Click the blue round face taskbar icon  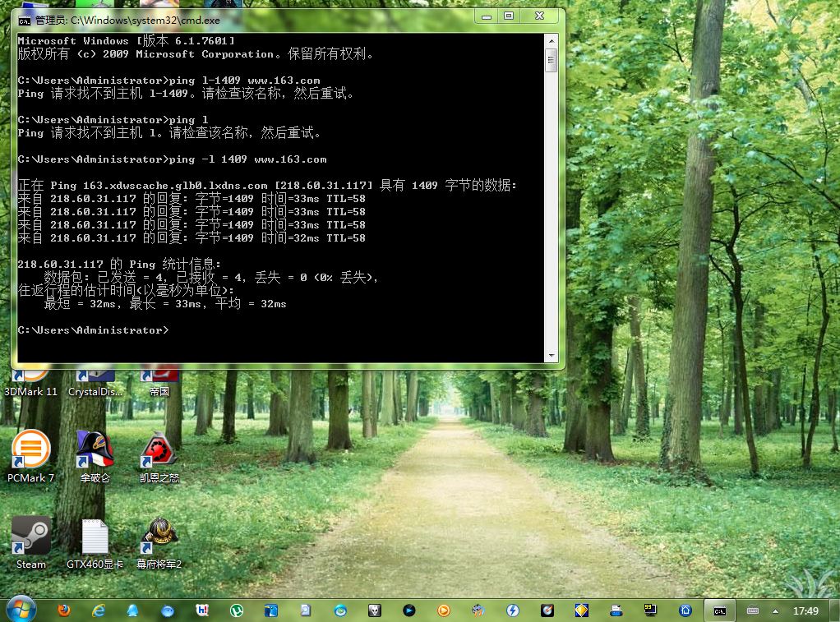(167, 610)
